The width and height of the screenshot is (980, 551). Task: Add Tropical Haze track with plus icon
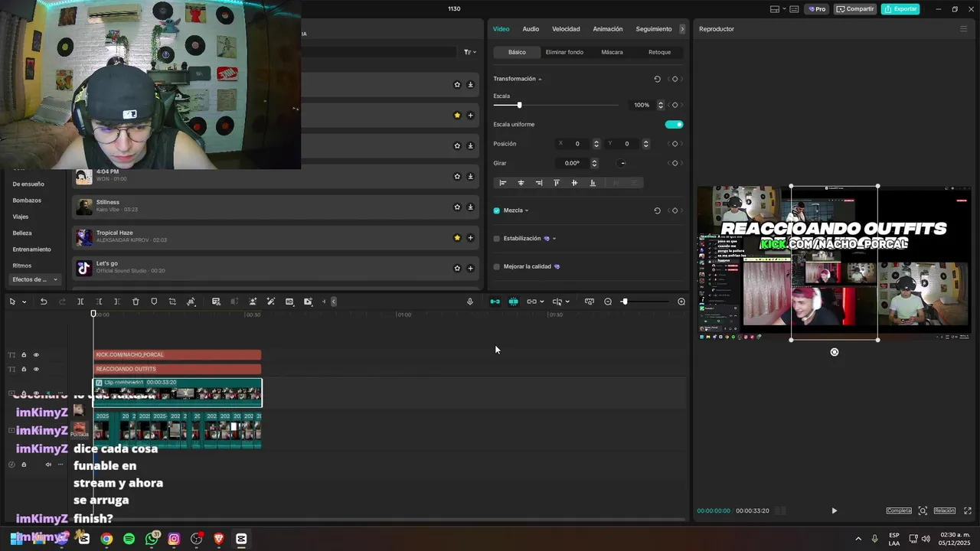point(470,237)
